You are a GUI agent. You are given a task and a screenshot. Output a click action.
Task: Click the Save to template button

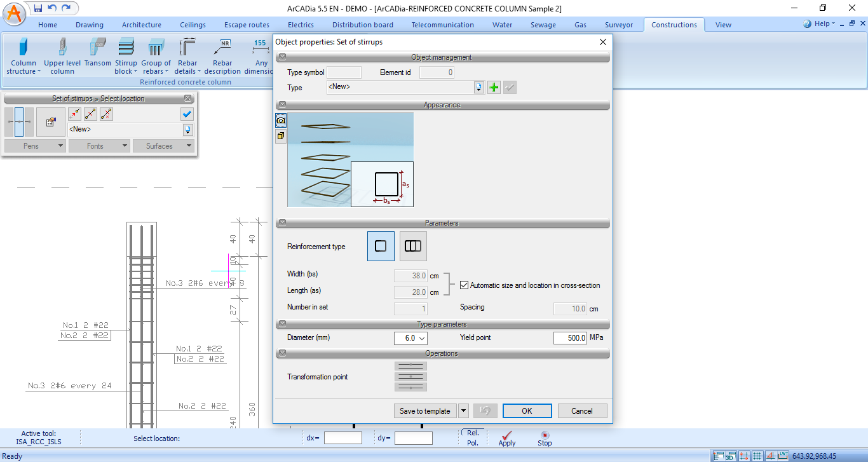(424, 411)
